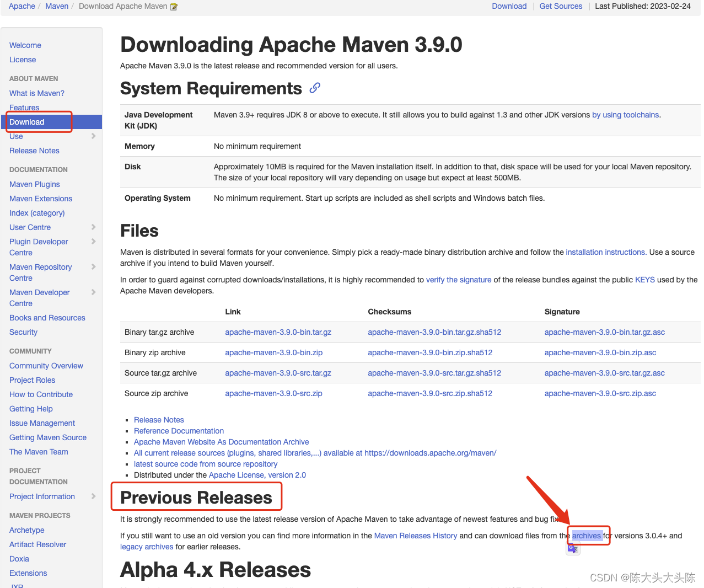Click the edit-page icon beside Download Apache Maven
Screen dimensions: 704x588
[x=174, y=7]
